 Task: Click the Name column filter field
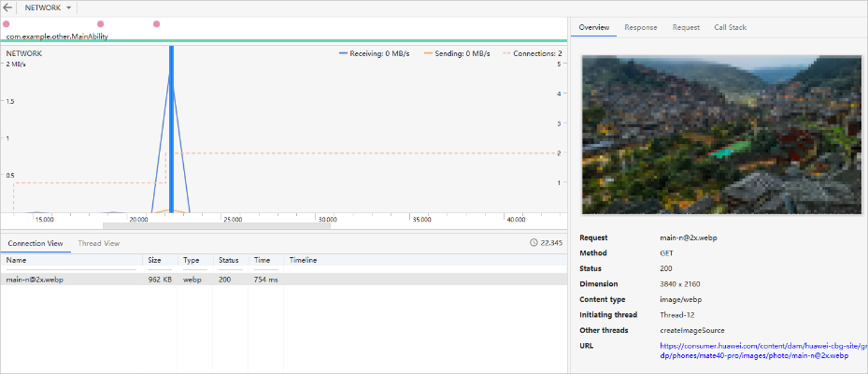(71, 267)
